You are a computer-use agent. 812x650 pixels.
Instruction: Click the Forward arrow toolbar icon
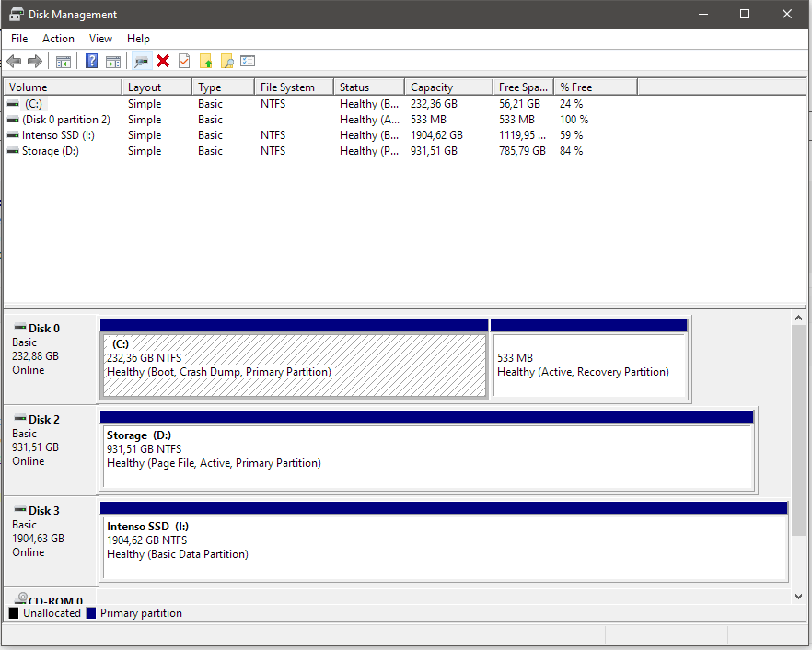pos(35,61)
